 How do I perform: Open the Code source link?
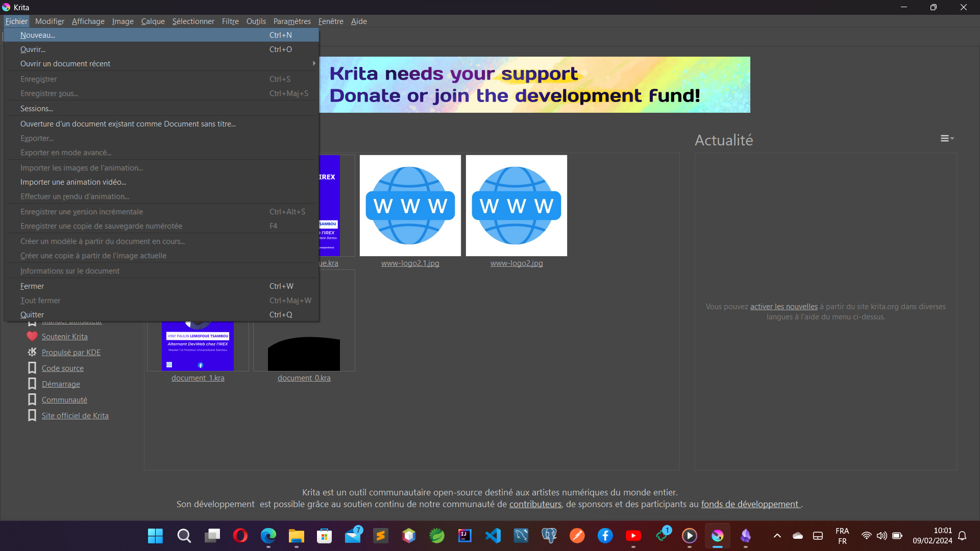(x=63, y=368)
